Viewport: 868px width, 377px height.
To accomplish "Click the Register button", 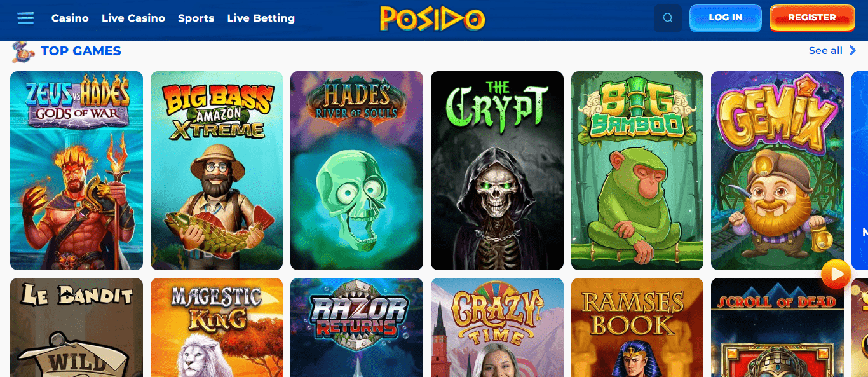I will [812, 18].
